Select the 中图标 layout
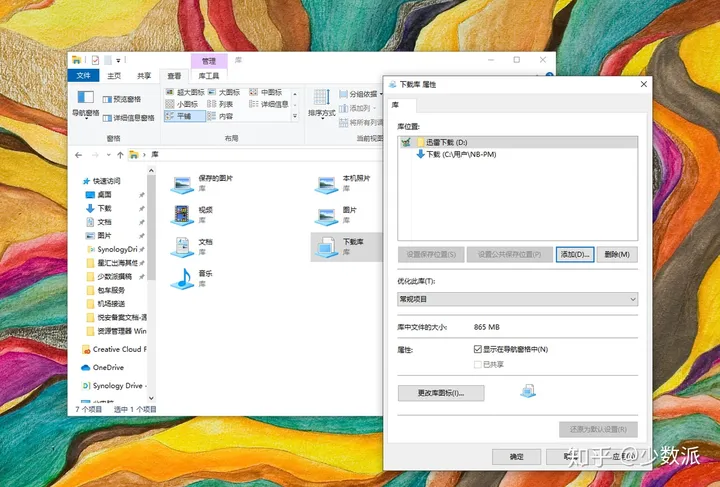The width and height of the screenshot is (720, 487). coord(266,92)
